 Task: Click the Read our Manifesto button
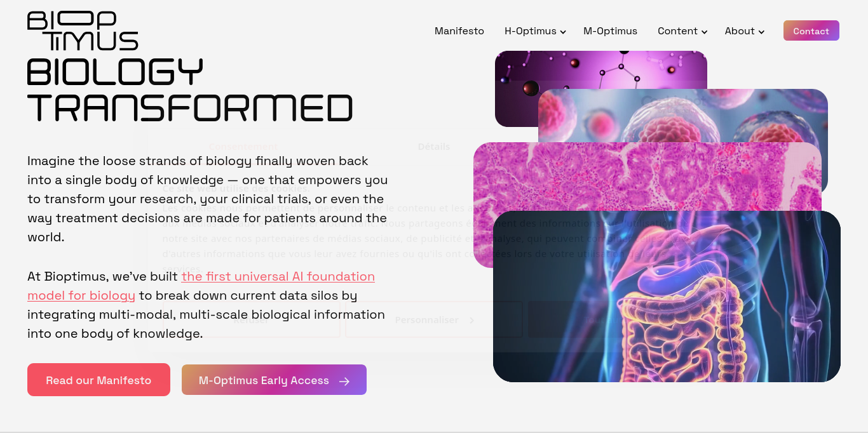pos(98,380)
